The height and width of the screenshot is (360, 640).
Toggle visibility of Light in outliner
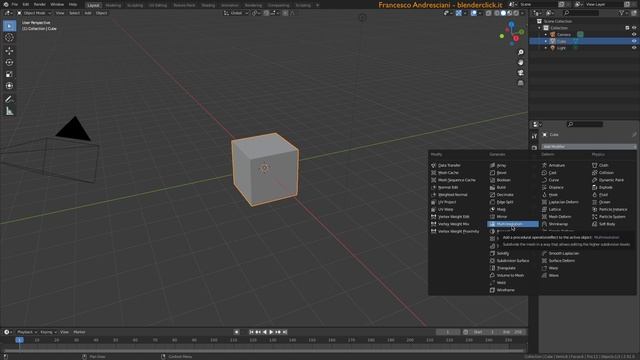(x=634, y=48)
